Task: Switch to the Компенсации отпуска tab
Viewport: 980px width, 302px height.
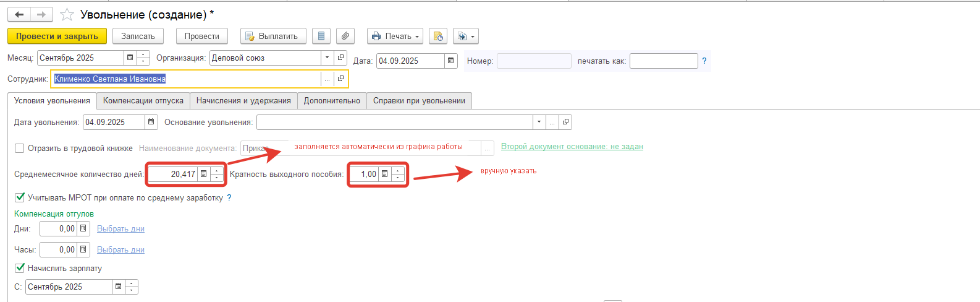Action: click(x=143, y=100)
